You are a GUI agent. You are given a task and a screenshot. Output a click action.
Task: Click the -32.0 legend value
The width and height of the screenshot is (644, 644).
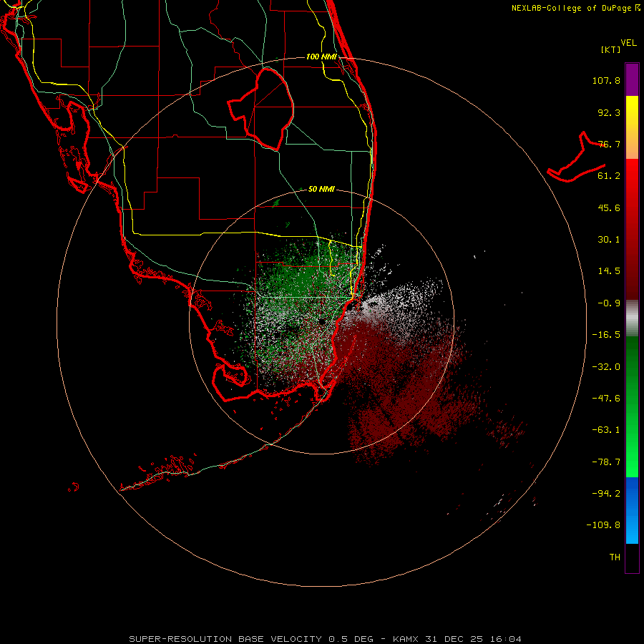coord(606,367)
